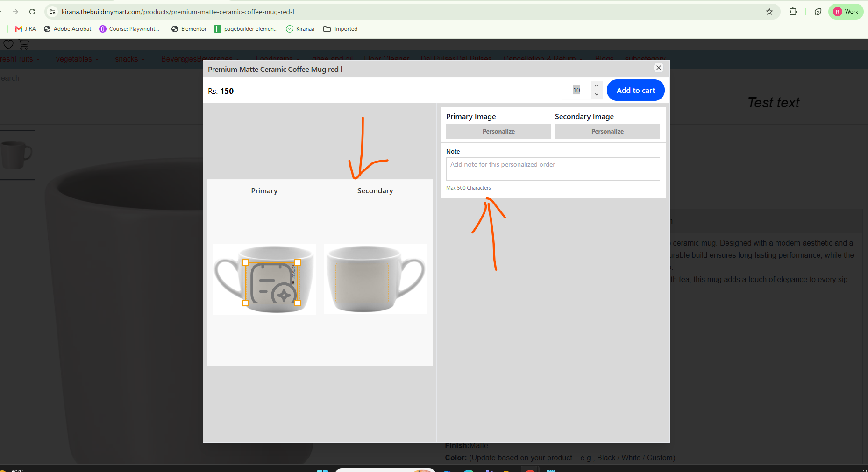The width and height of the screenshot is (868, 472).
Task: Select the primary mug design placeholder
Action: point(271,282)
